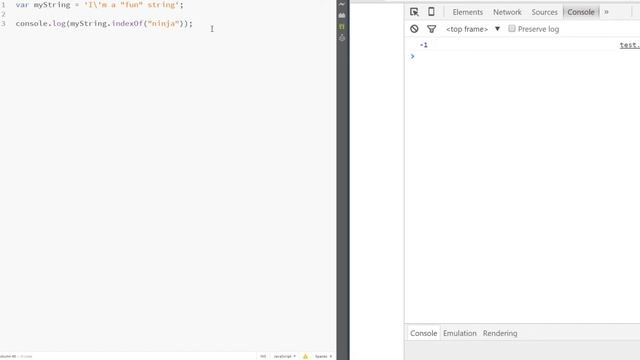Image resolution: width=640 pixels, height=360 pixels.
Task: Open the Emulation drawer tab
Action: coord(460,333)
